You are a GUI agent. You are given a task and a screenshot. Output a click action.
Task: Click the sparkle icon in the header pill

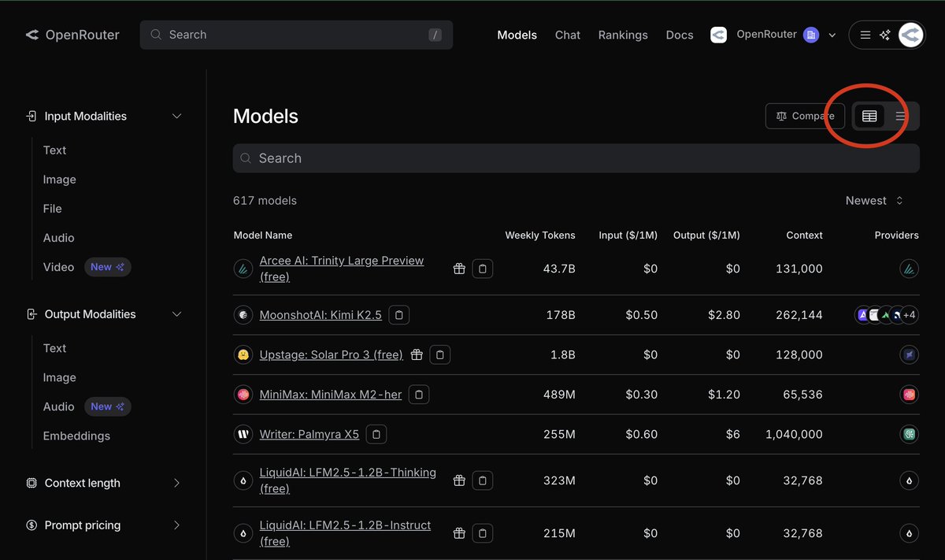tap(885, 35)
